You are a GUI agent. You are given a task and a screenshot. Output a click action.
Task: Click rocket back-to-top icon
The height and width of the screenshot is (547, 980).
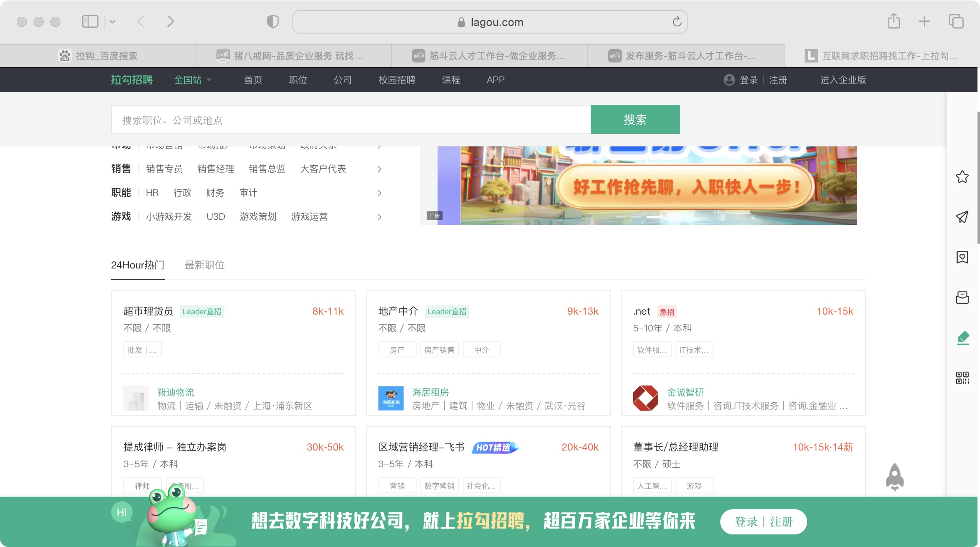895,477
